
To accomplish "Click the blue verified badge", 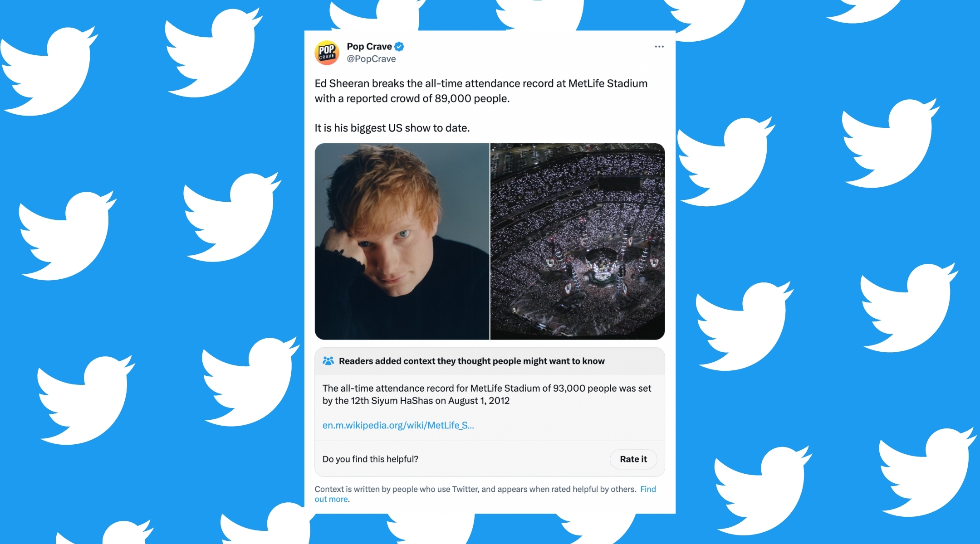I will 399,46.
